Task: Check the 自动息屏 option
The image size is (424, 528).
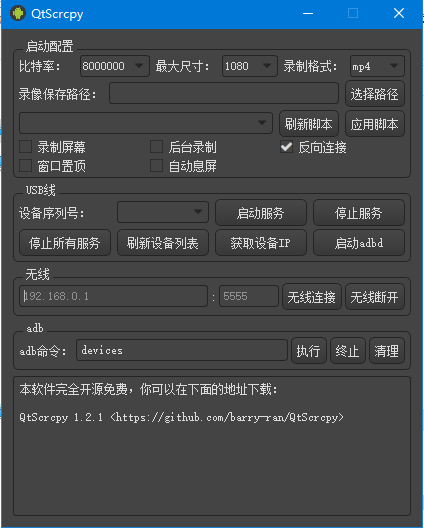Action: pyautogui.click(x=156, y=166)
